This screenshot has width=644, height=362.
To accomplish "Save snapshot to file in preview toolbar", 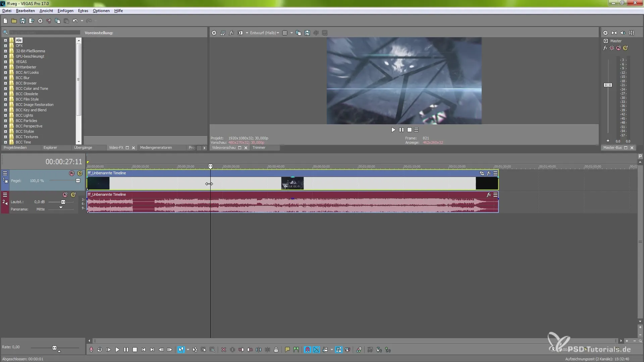I will pos(307,33).
